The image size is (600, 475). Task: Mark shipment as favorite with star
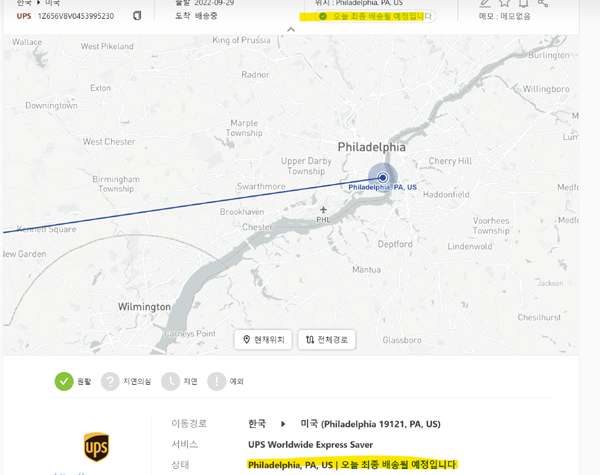(505, 3)
